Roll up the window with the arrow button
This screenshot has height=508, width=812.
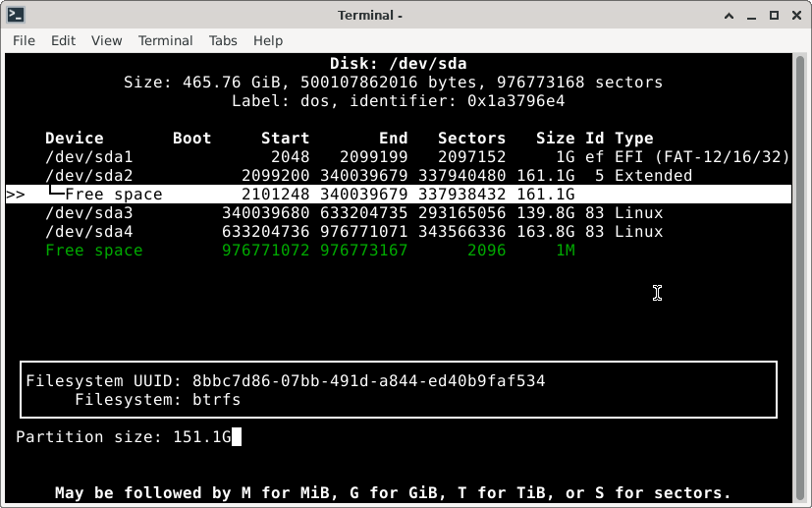(728, 15)
